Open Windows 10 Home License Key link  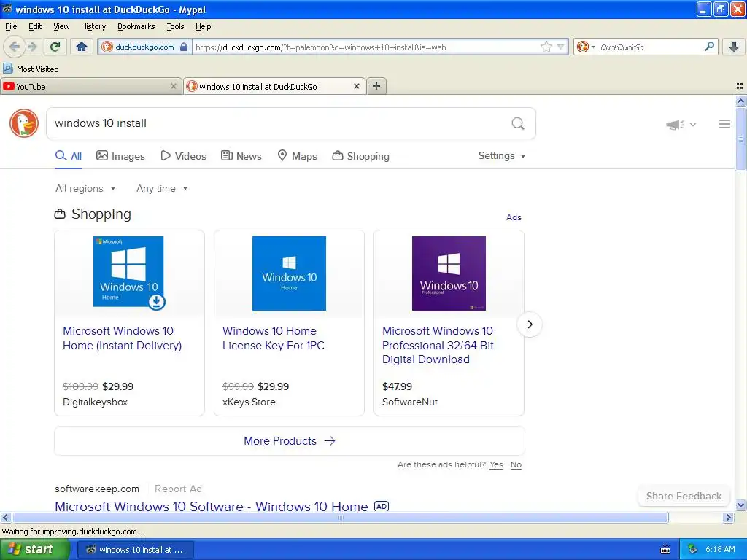click(274, 338)
